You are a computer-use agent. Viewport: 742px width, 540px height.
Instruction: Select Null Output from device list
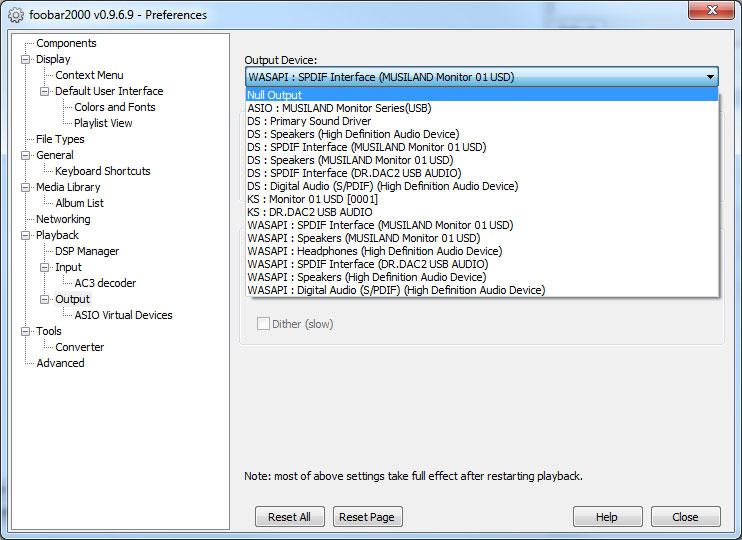[275, 95]
